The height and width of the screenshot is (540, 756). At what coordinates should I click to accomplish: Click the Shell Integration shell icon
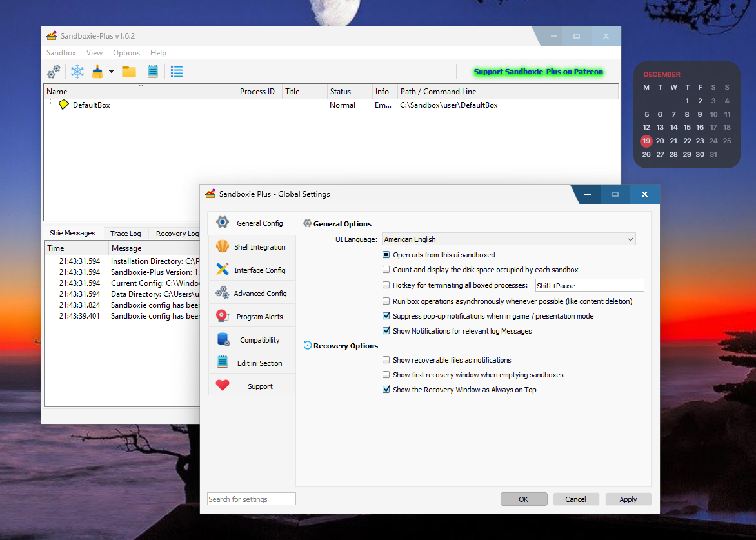coord(223,246)
